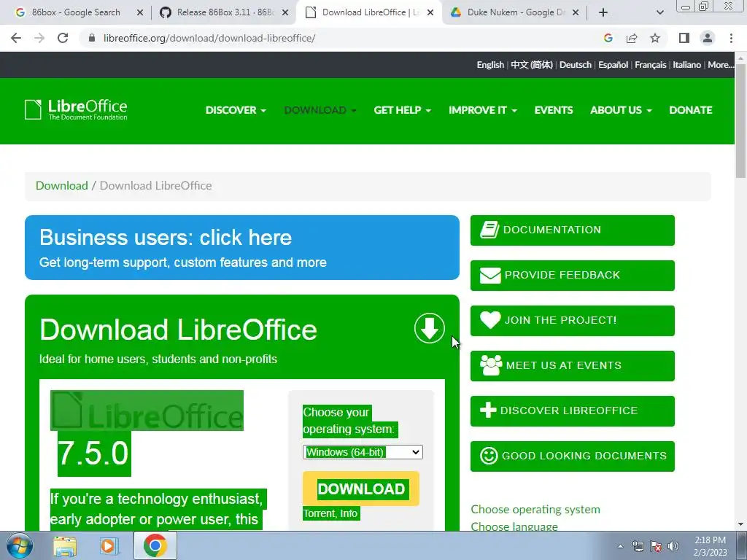This screenshot has width=747, height=560.
Task: Click the scrollbar down arrow
Action: click(x=741, y=525)
